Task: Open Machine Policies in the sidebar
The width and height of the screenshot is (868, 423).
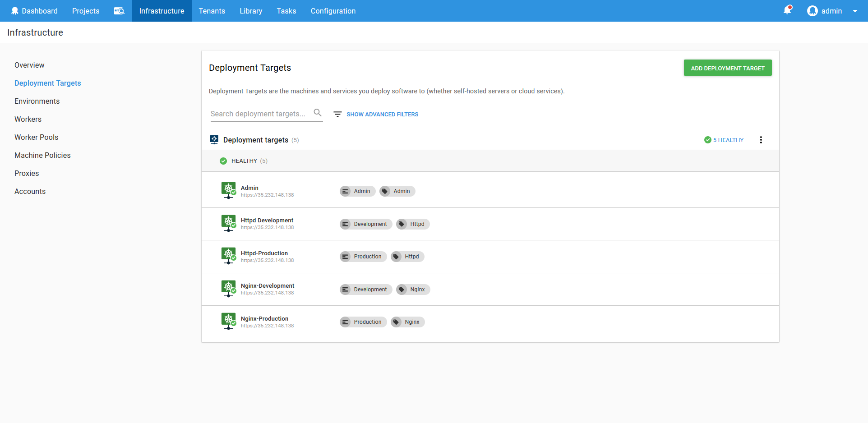Action: pos(42,155)
